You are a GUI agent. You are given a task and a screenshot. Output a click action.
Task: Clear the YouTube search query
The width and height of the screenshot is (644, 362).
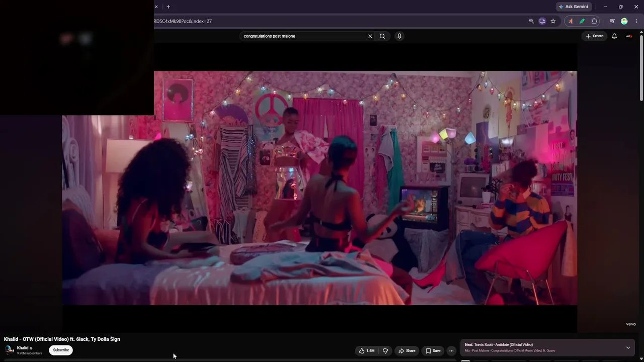pyautogui.click(x=370, y=36)
